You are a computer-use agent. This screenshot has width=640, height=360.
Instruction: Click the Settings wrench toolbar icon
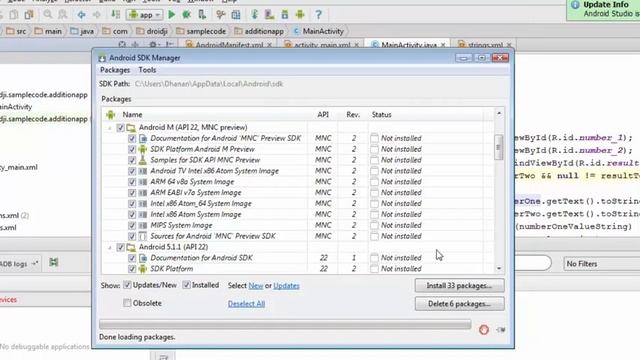(x=221, y=15)
